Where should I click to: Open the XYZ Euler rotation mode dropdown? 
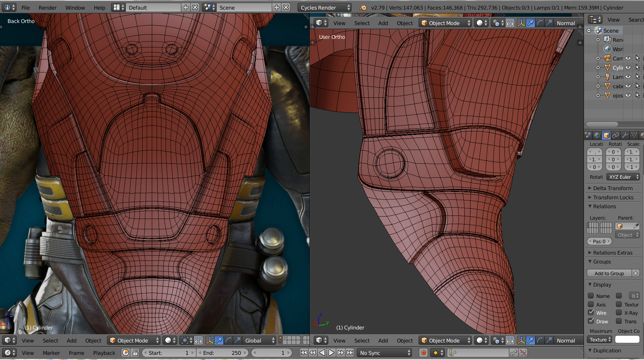[x=623, y=177]
